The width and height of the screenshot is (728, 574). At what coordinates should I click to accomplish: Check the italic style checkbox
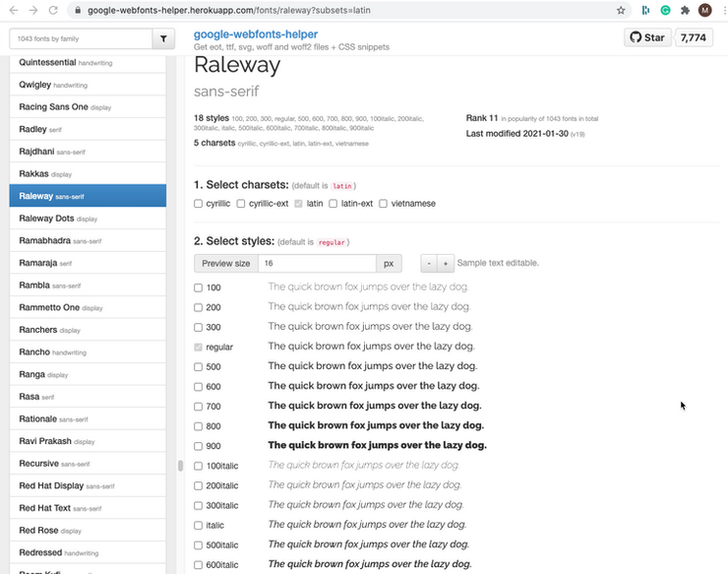(x=199, y=526)
